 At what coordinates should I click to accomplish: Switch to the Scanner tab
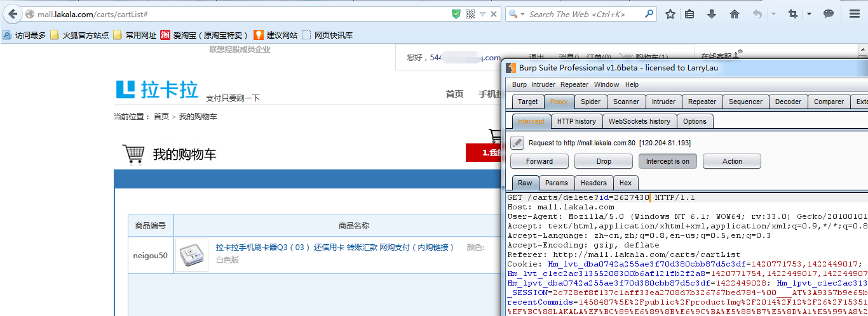click(x=626, y=102)
